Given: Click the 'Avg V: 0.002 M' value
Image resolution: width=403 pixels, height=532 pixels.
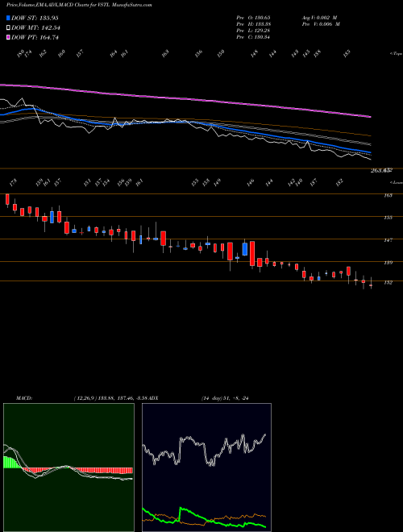Looking at the screenshot, I should (x=319, y=17).
